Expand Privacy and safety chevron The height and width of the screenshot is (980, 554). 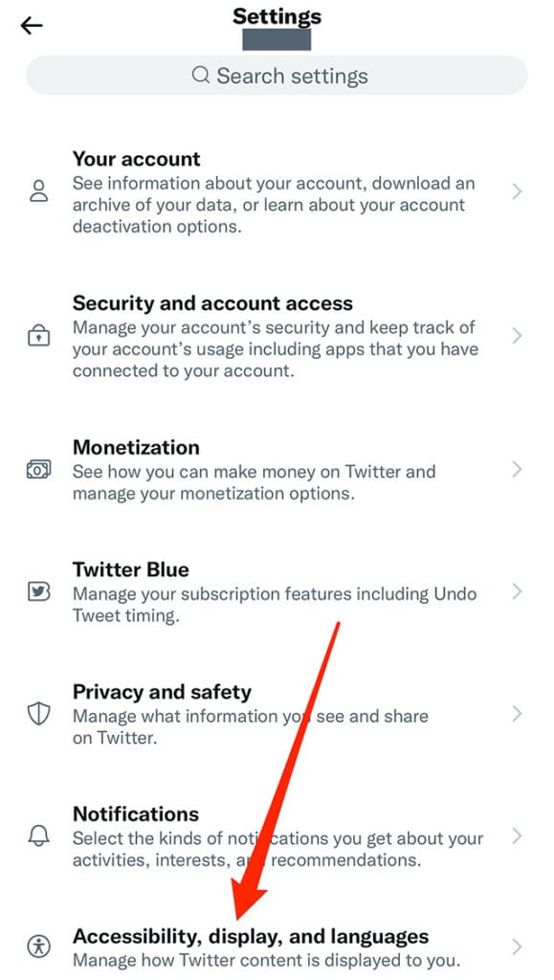[x=517, y=714]
